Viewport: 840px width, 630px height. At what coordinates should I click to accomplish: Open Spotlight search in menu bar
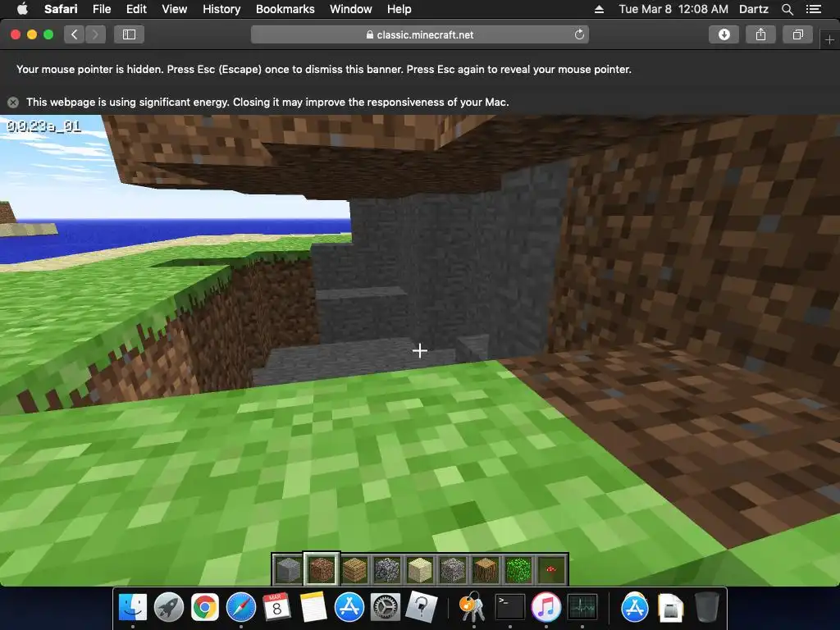point(787,9)
